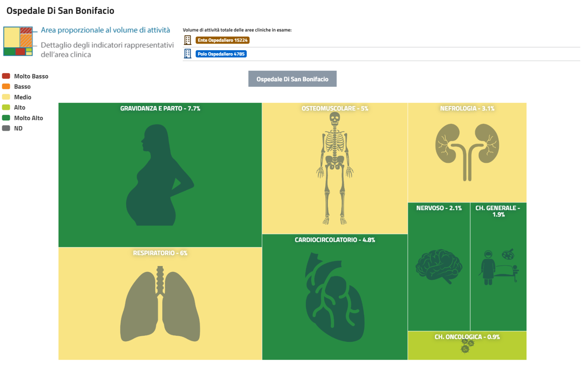The height and width of the screenshot is (392, 585).
Task: Open the Ente Ospedaliero 15224 badge
Action: (x=222, y=40)
